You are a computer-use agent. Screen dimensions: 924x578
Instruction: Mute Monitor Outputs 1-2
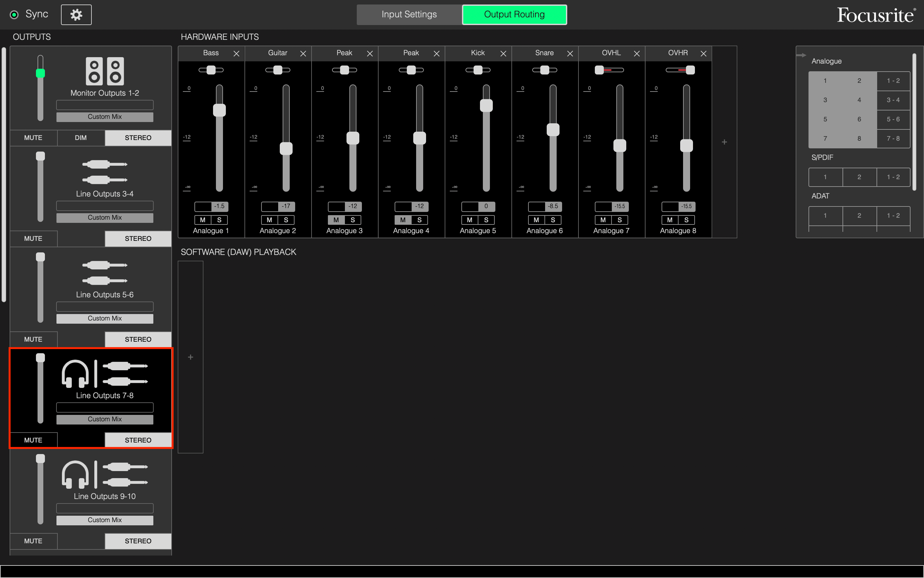33,138
